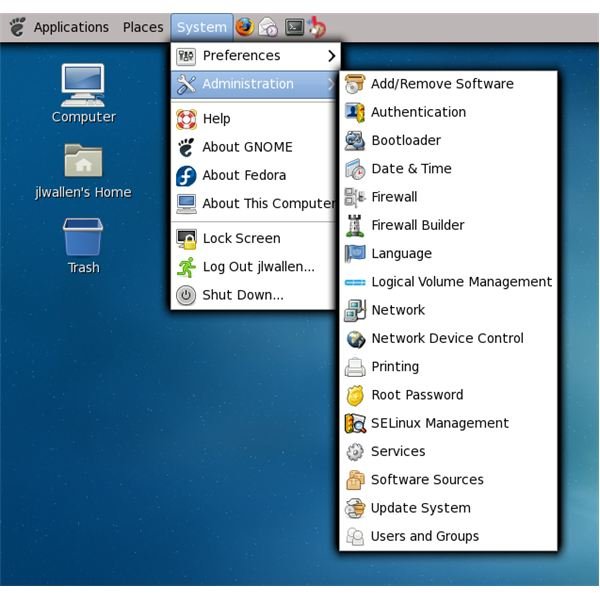Viewport: 600px width, 593px height.
Task: Click the Bootloader icon
Action: coord(355,140)
